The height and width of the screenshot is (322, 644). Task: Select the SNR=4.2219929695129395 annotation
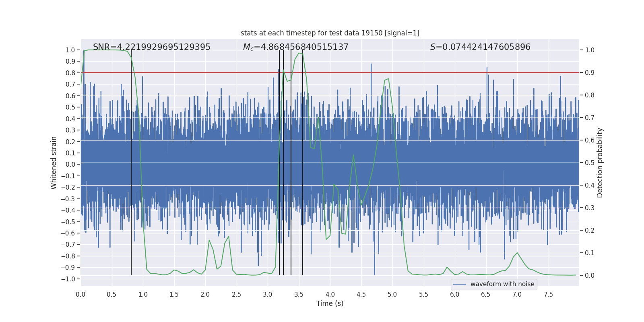click(x=152, y=47)
